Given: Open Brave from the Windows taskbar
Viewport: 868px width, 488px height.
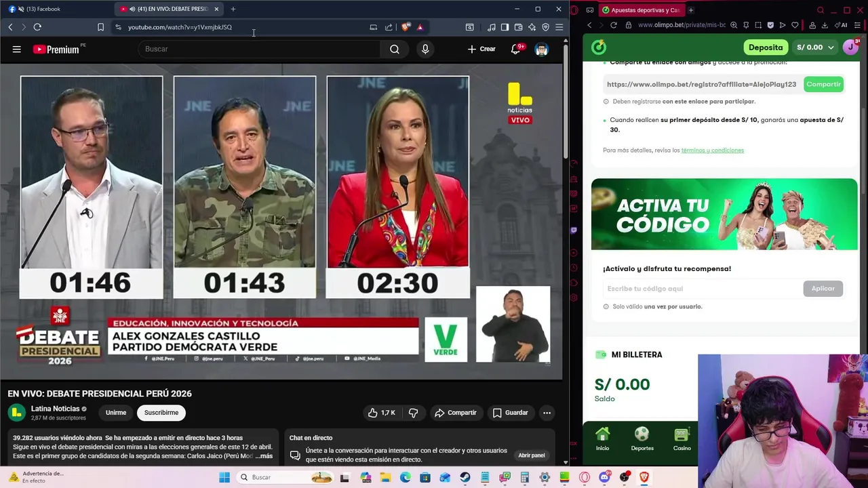Looking at the screenshot, I should point(644,477).
